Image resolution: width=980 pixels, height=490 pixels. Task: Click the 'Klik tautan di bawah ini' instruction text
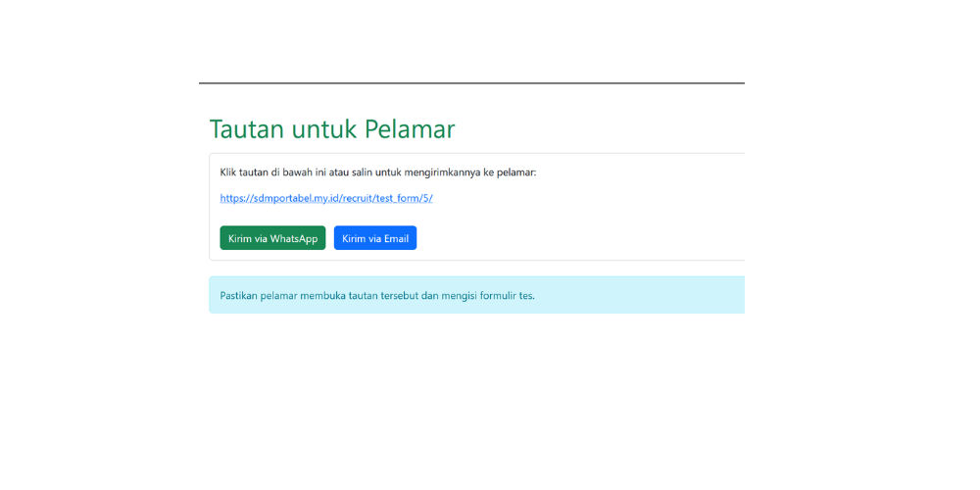click(x=284, y=172)
